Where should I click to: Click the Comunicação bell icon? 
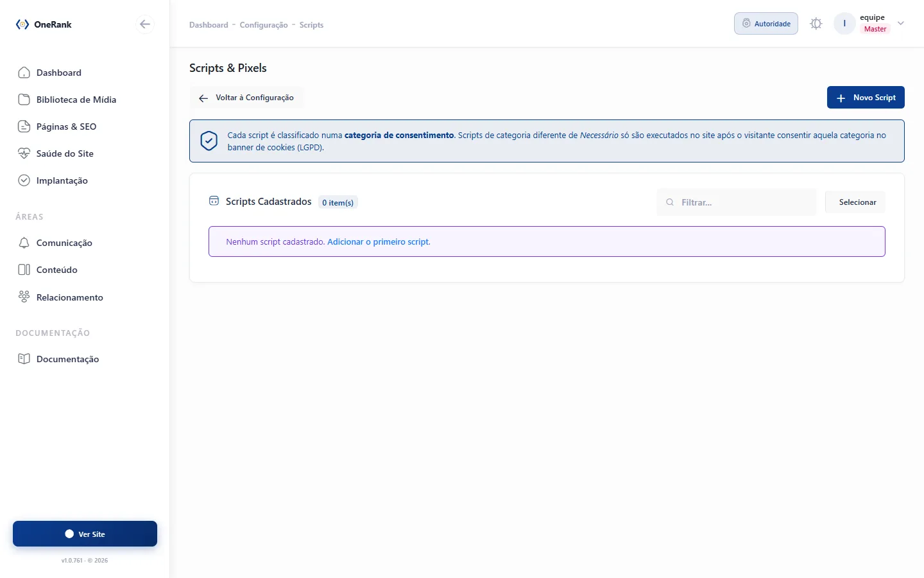point(24,243)
